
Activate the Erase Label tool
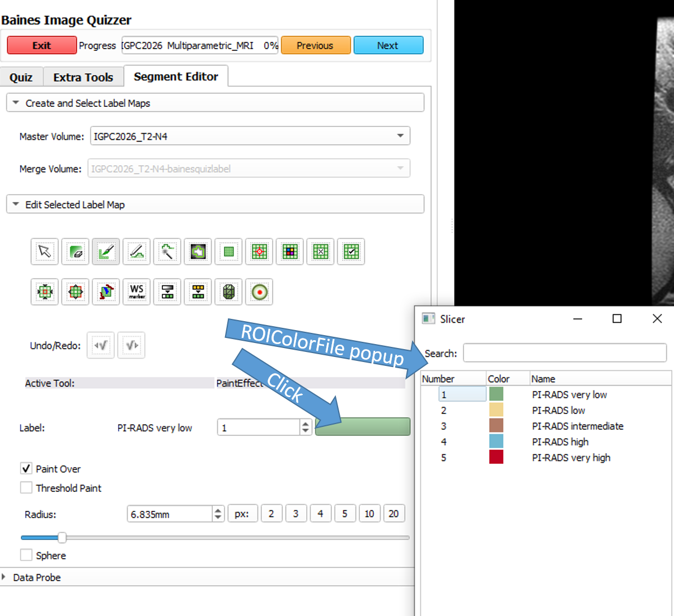click(76, 252)
